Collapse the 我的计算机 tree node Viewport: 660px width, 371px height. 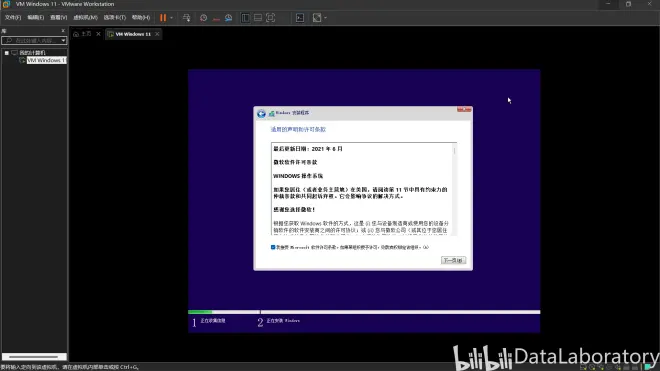7,53
